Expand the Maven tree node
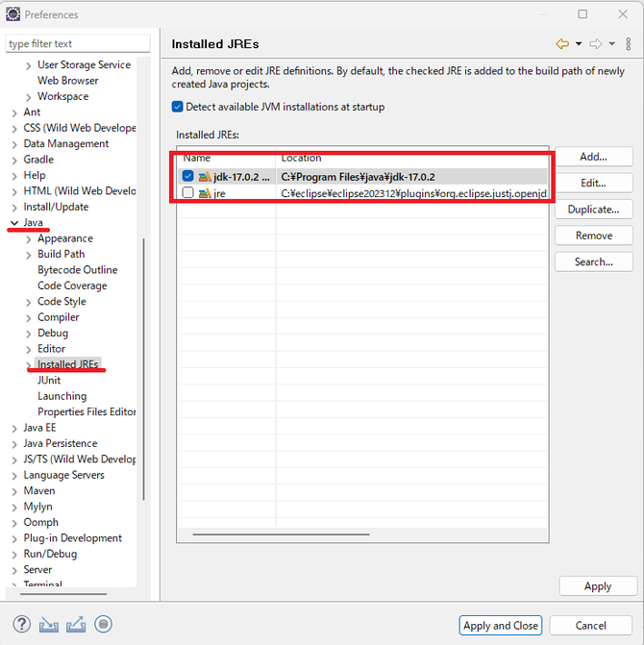This screenshot has width=644, height=645. pyautogui.click(x=14, y=491)
